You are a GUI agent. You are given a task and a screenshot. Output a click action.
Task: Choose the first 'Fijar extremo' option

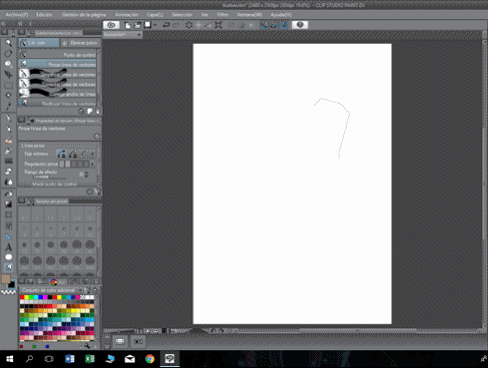point(61,154)
